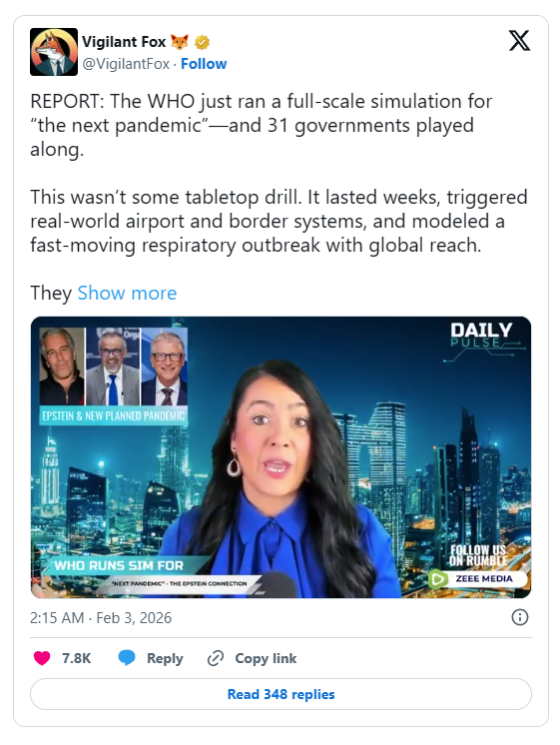Open the X logo link
560x745 pixels.
(519, 40)
